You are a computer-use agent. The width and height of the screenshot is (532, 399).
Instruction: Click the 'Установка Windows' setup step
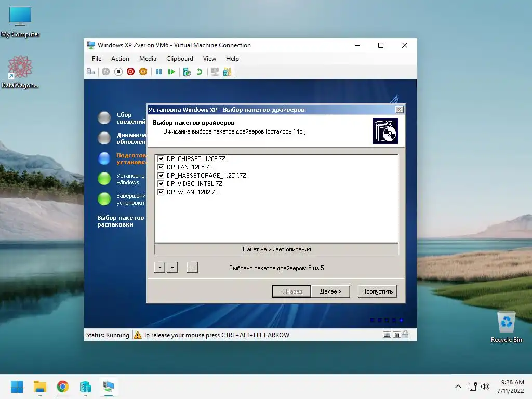(x=130, y=179)
